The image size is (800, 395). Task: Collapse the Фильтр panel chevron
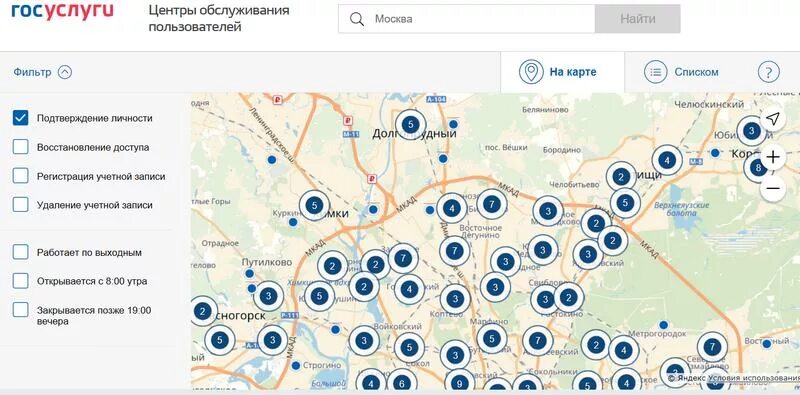(65, 72)
